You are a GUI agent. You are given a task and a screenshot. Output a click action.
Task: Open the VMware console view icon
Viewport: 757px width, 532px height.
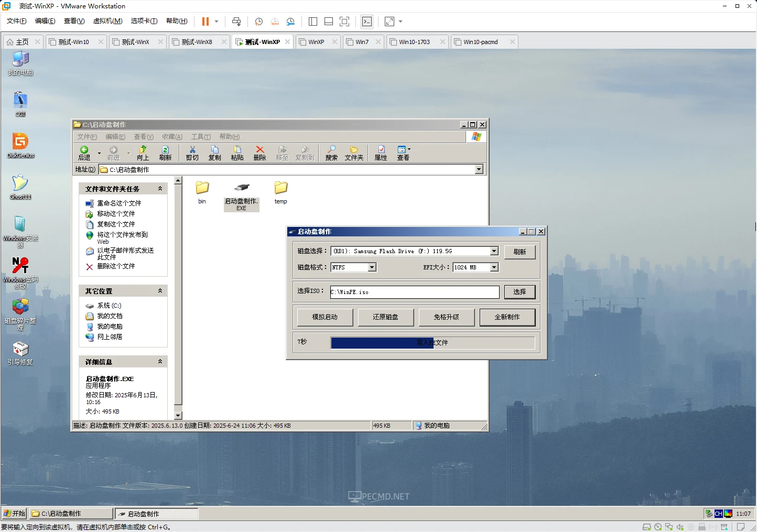tap(367, 21)
